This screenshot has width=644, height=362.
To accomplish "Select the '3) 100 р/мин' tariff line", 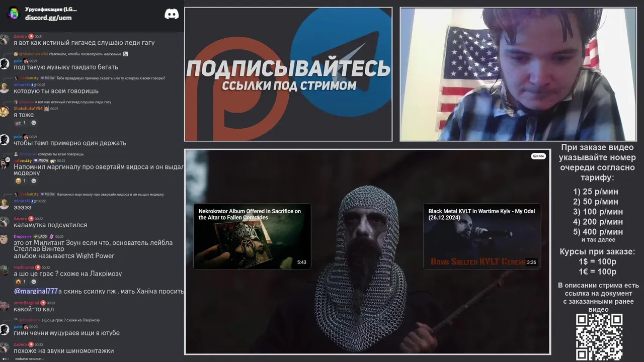I will click(x=598, y=212).
